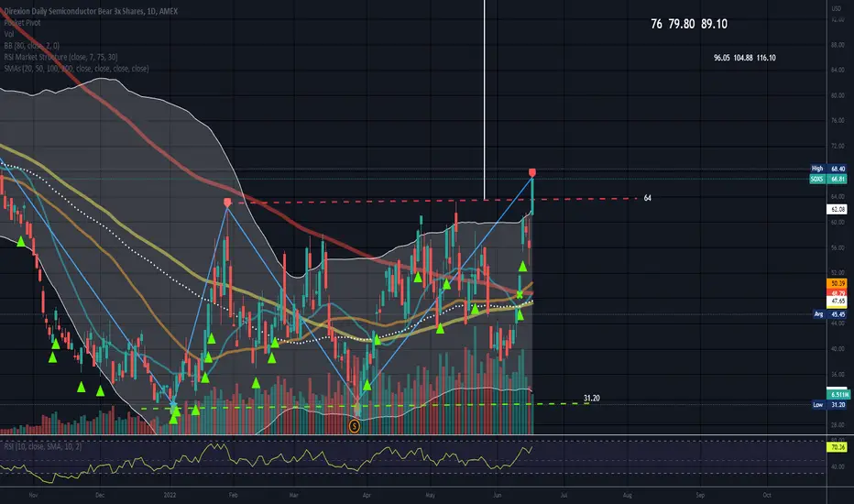The width and height of the screenshot is (854, 504).
Task: Click the Mar label on the time axis
Action: click(x=293, y=495)
